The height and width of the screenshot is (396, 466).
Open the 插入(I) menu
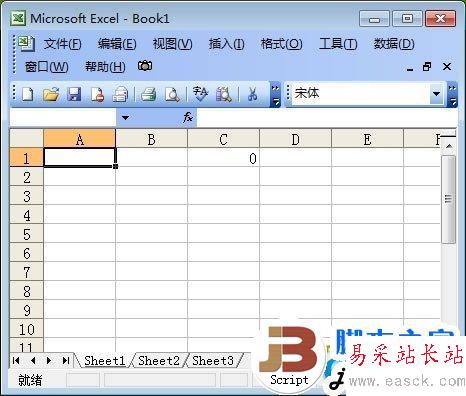pyautogui.click(x=227, y=44)
